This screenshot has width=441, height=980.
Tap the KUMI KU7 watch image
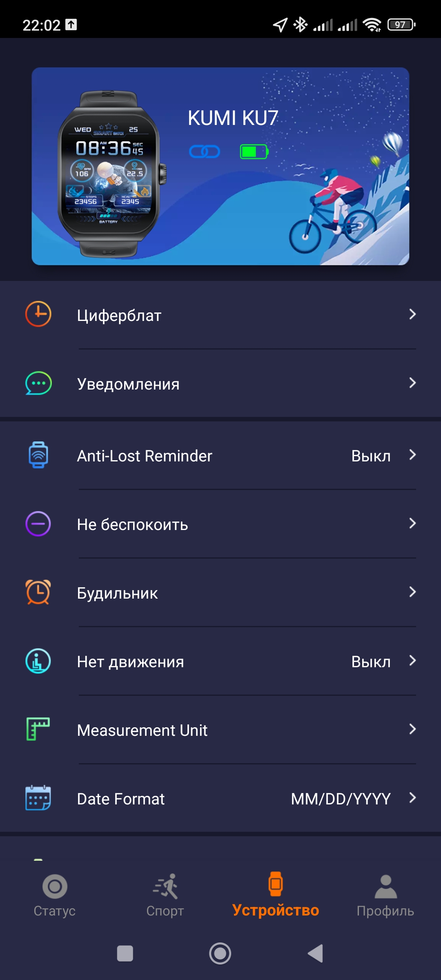coord(109,174)
